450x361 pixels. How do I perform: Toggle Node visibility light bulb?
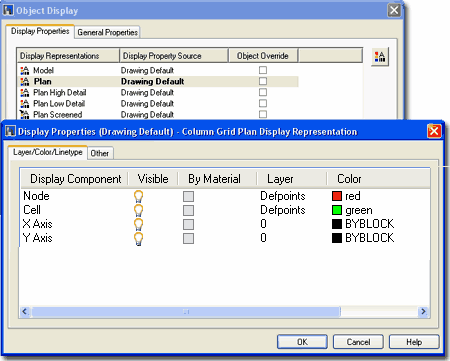tap(138, 196)
